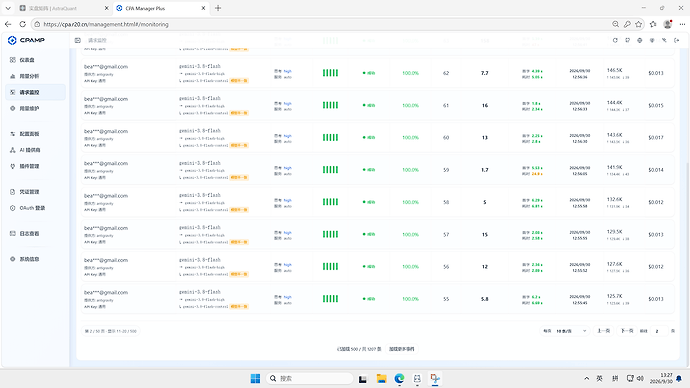Click the green status bars in row 57
This screenshot has height=388, width=690.
[x=330, y=234]
